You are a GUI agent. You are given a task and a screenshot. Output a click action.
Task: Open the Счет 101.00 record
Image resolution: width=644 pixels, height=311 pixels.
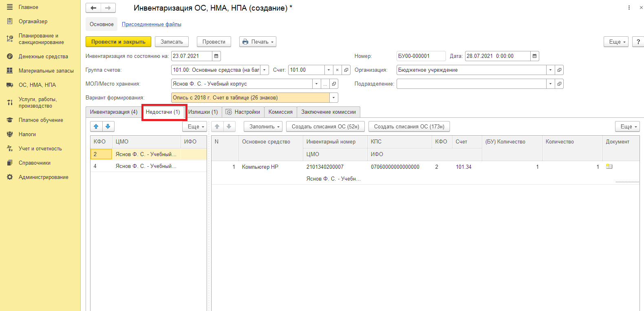tap(346, 70)
